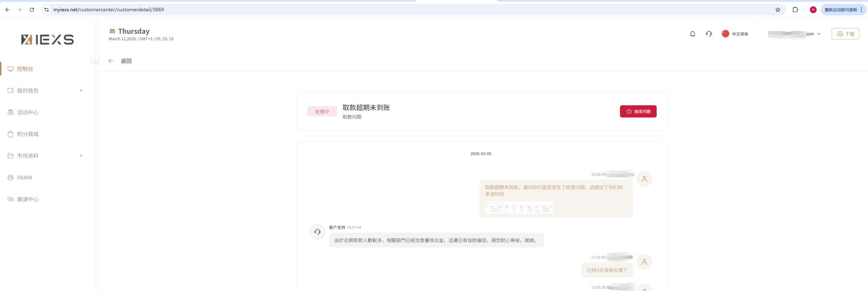Click the PAMM people icon
The image size is (868, 291).
11,178
